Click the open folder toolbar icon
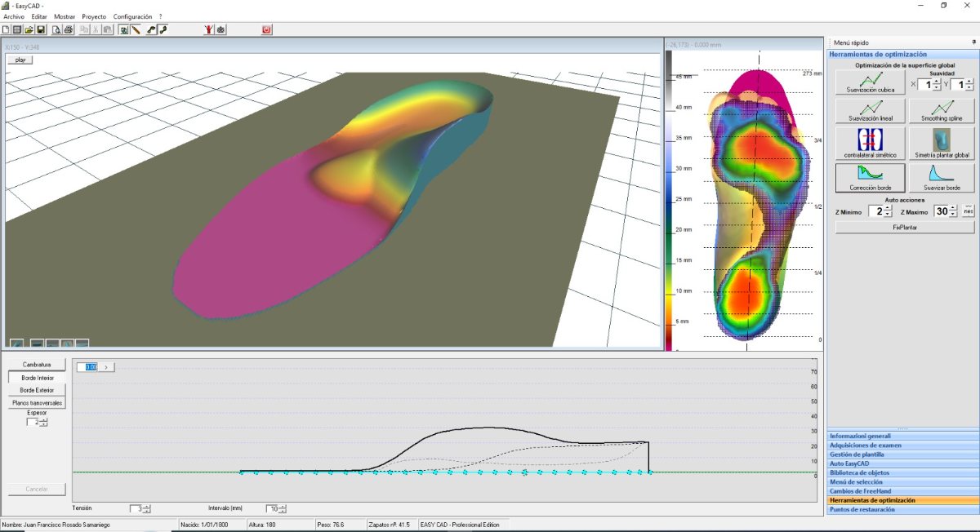This screenshot has height=532, width=980. (x=29, y=29)
